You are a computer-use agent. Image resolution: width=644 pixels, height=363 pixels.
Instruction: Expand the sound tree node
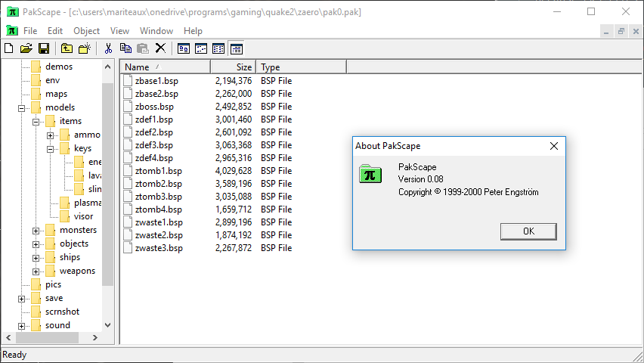(21, 326)
